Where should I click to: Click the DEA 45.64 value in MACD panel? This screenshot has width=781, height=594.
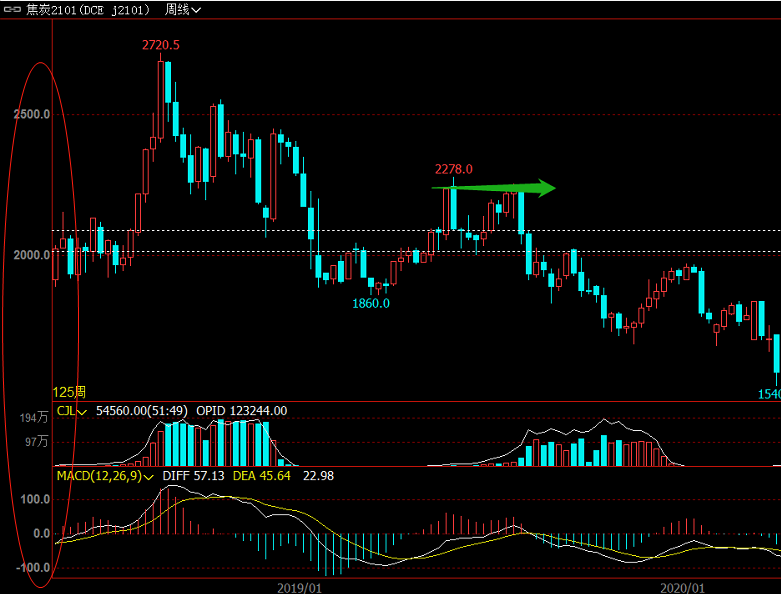tap(262, 476)
